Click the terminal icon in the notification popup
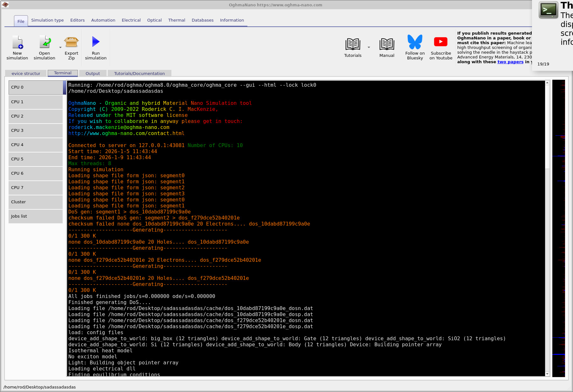The image size is (573, 392). (x=548, y=10)
